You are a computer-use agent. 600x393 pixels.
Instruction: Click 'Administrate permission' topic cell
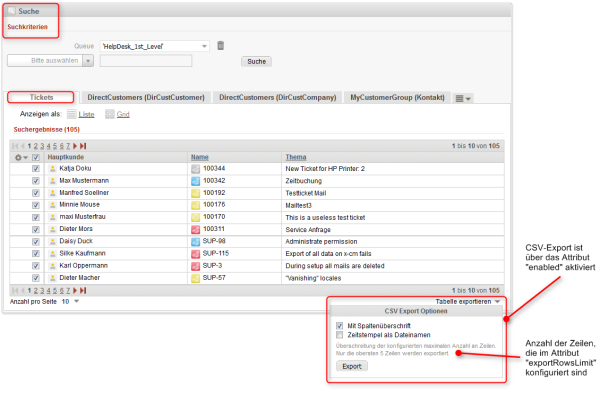(x=321, y=241)
